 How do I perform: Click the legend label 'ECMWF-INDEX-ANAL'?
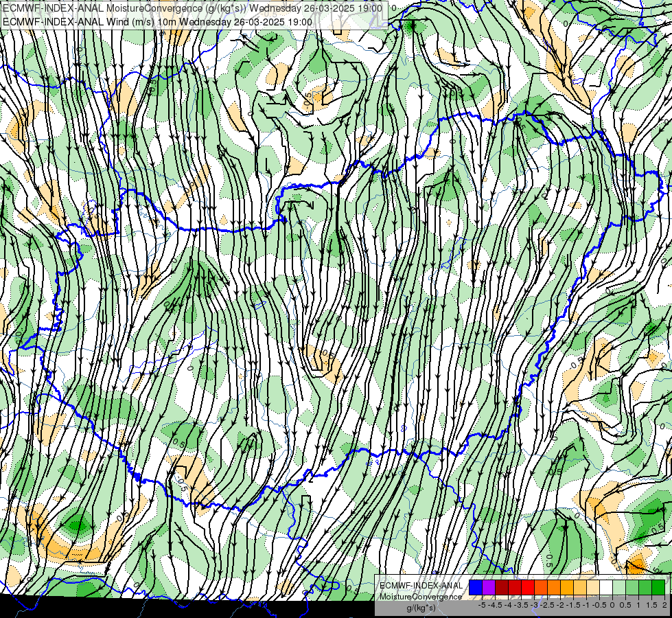[x=421, y=586]
